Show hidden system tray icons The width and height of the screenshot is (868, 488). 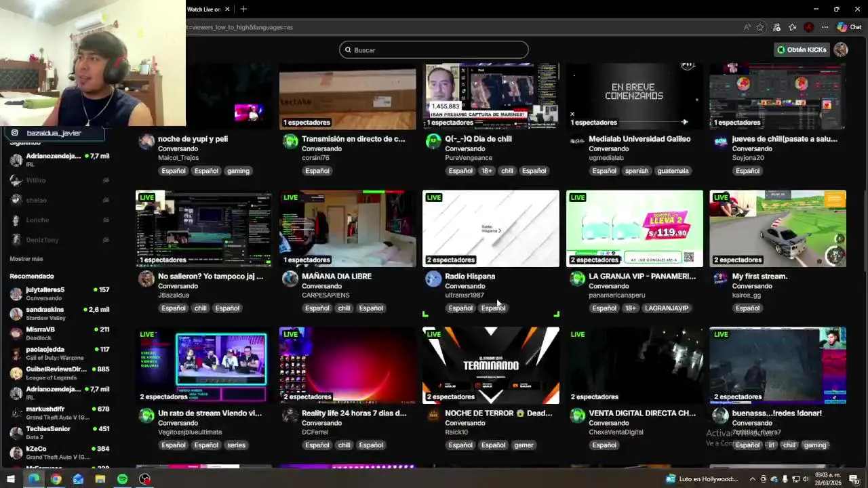[752, 479]
